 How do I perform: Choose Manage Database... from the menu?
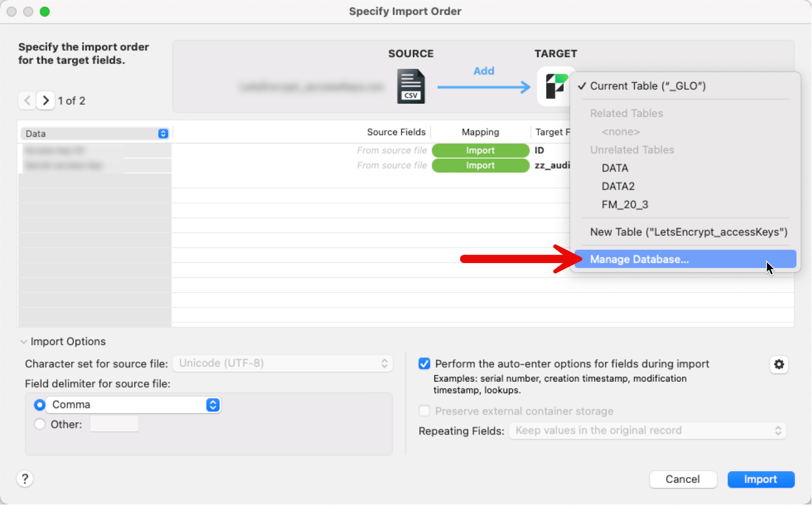click(x=686, y=259)
